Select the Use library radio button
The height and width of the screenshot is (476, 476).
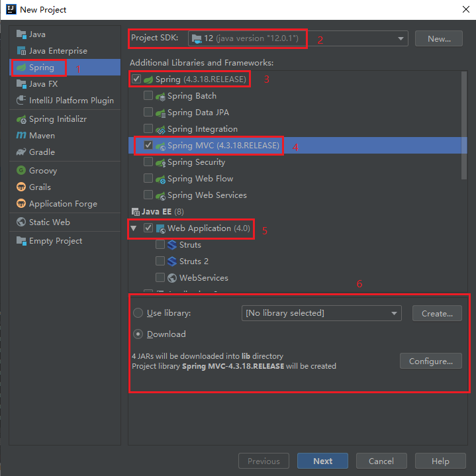138,312
